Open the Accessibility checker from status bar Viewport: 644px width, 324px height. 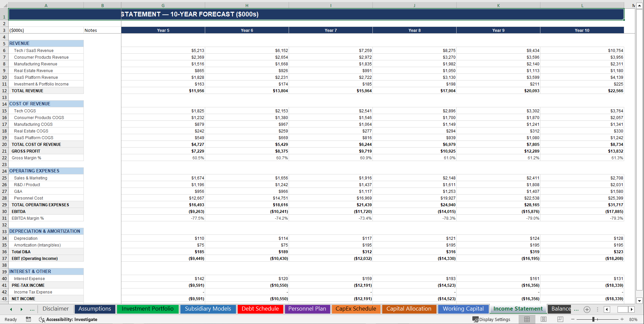(68, 319)
